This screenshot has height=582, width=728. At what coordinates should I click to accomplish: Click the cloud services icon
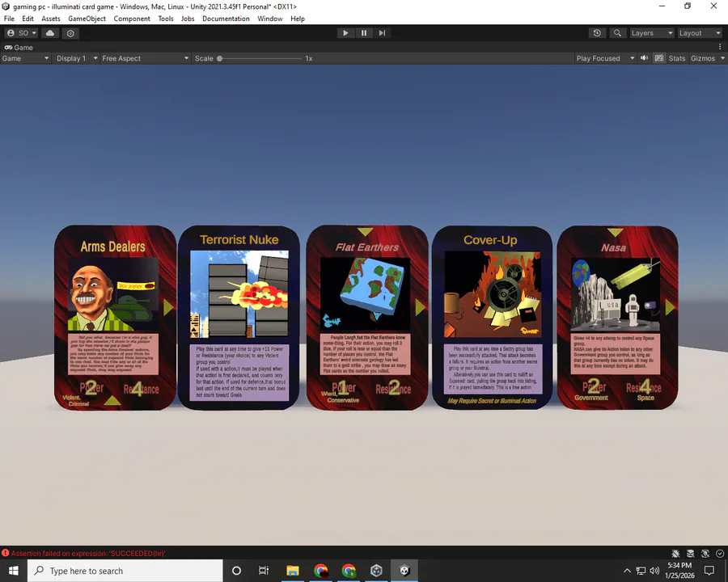(x=50, y=33)
